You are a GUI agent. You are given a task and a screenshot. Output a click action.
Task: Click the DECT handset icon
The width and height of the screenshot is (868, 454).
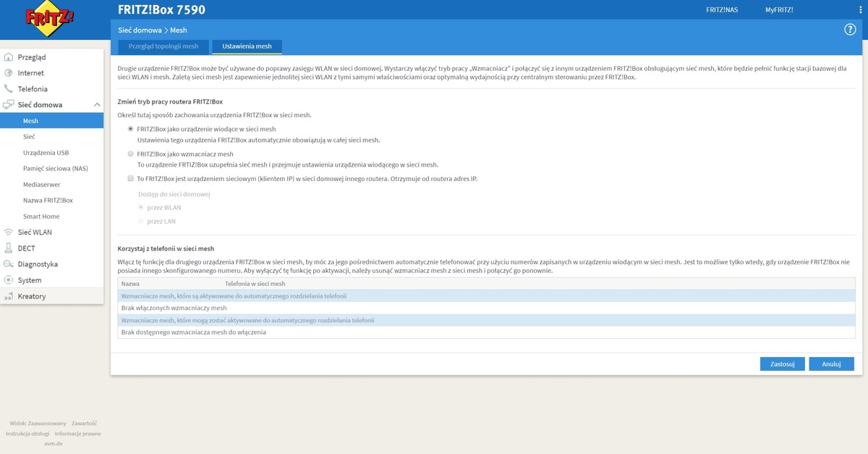(9, 248)
